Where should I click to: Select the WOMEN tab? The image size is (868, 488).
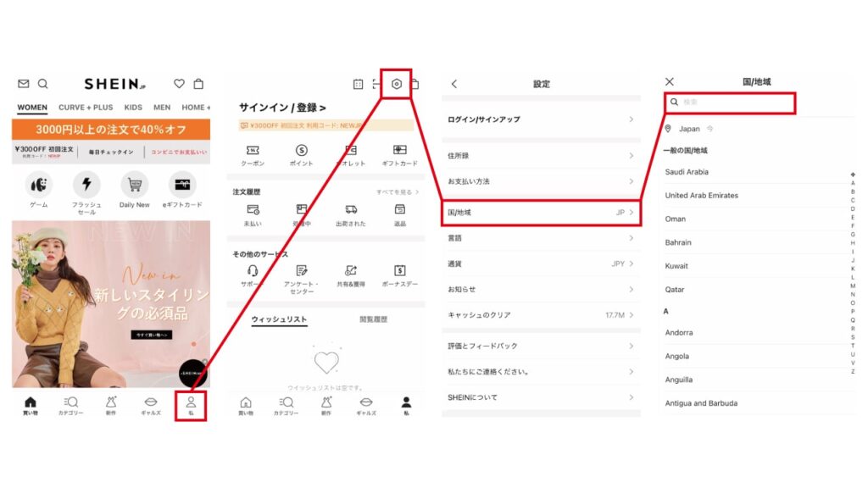pyautogui.click(x=32, y=108)
